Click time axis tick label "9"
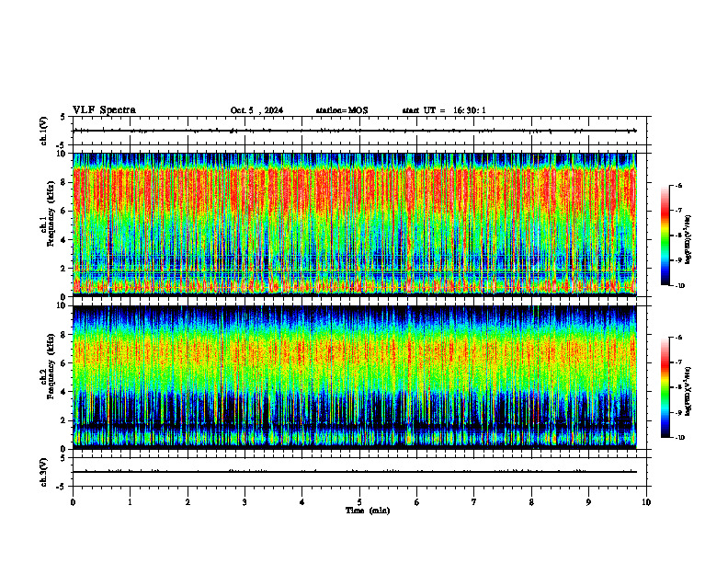Screen dimensions: 728x563 [588, 502]
